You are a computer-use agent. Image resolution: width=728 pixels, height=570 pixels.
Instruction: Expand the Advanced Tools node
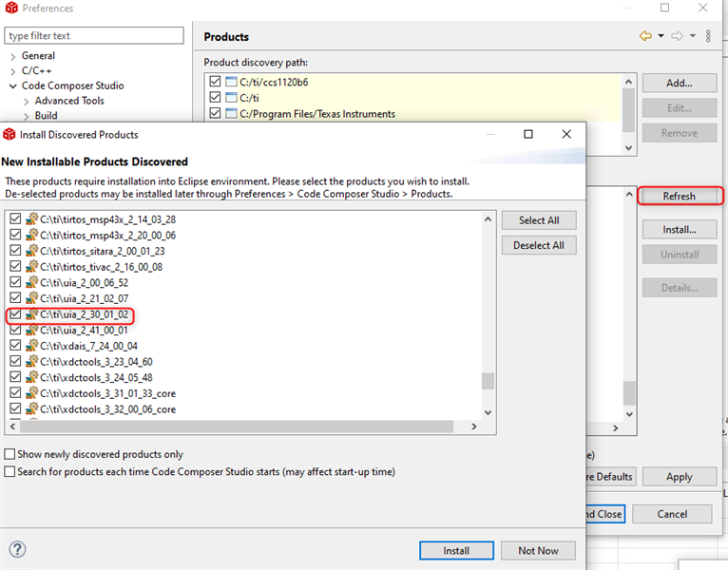tap(27, 102)
